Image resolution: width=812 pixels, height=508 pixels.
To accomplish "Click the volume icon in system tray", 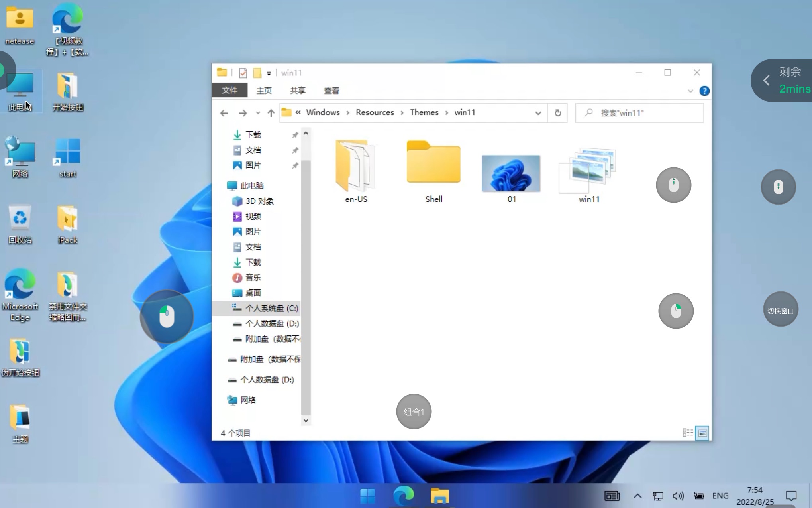I will [678, 496].
